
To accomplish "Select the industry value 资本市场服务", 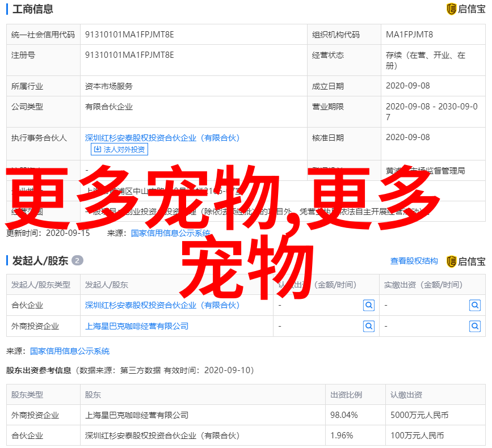I will coord(109,86).
